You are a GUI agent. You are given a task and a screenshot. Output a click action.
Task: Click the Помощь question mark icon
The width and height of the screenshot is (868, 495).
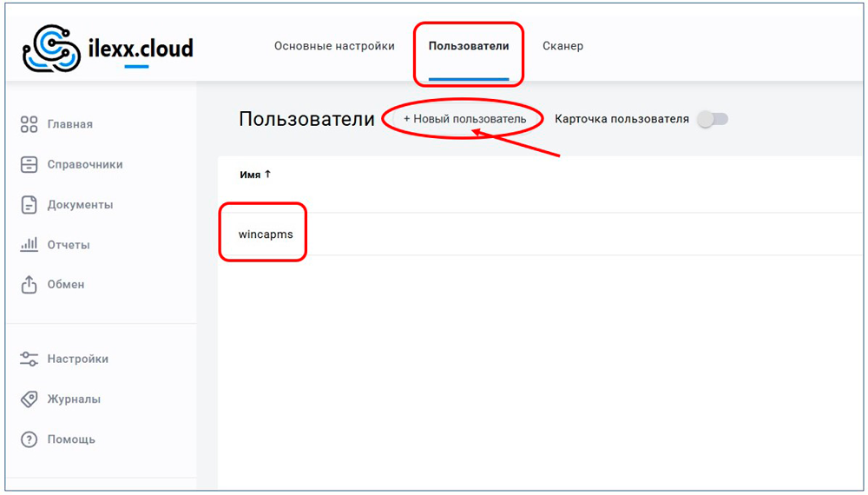coord(29,439)
